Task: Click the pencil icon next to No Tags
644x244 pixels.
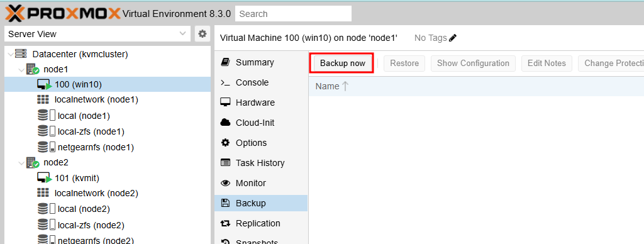Action: [453, 38]
